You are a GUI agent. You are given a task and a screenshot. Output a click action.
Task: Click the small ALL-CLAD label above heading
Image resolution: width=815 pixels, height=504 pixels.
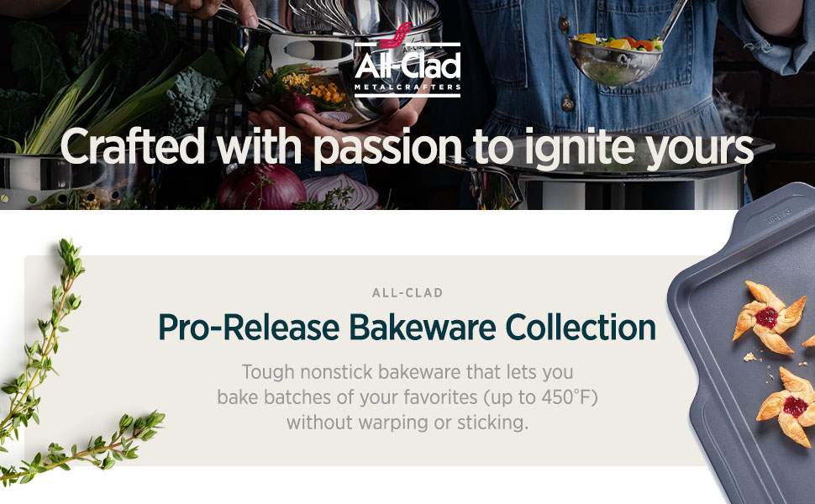pyautogui.click(x=407, y=292)
